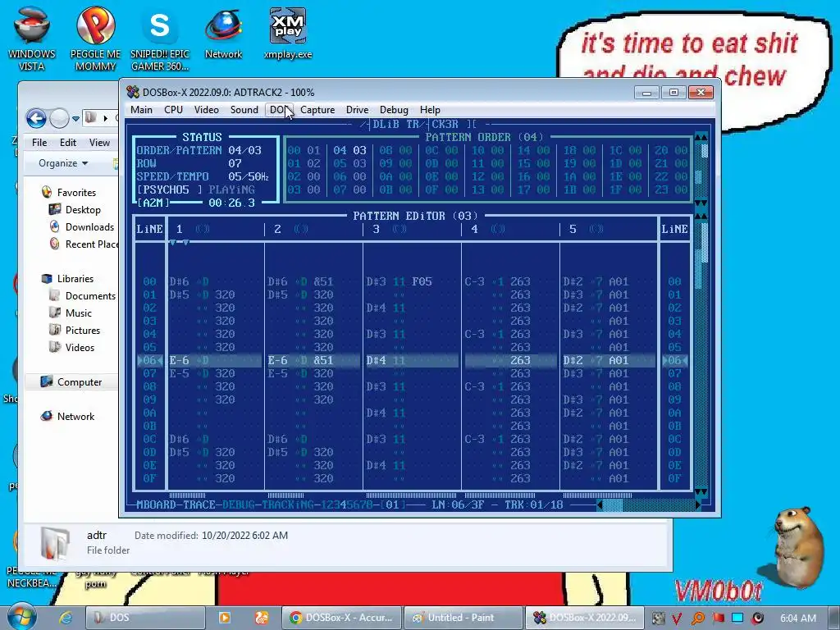Open the PEGGLE ME MOMMY desktop icon
The height and width of the screenshot is (630, 840).
[x=95, y=39]
